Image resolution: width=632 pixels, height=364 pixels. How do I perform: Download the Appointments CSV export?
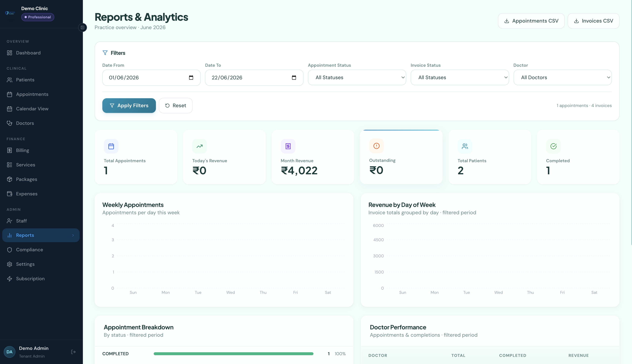pos(531,21)
